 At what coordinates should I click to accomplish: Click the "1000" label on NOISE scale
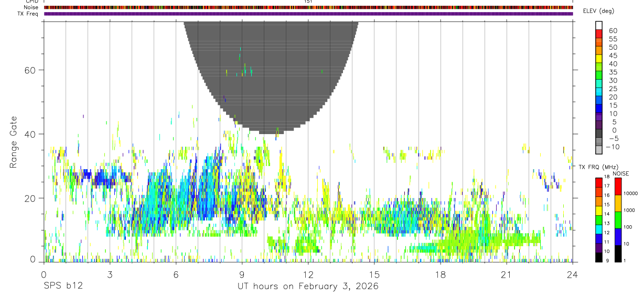pyautogui.click(x=629, y=211)
